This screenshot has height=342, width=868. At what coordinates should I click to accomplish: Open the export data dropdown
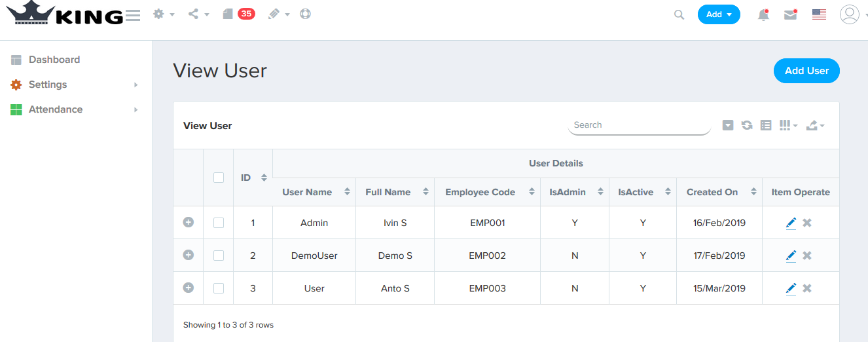[815, 125]
